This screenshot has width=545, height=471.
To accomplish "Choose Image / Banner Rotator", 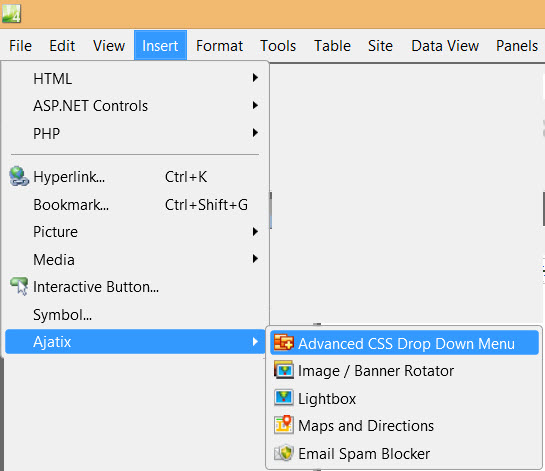I will pos(405,371).
